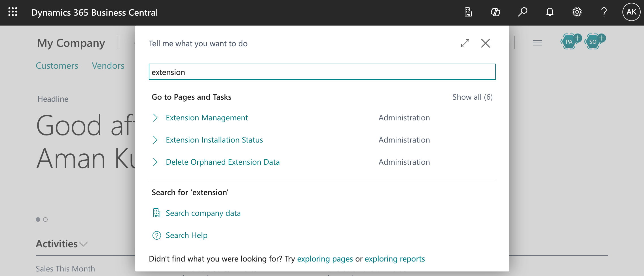
Task: Click the Dynamics 365 Business Central title
Action: click(94, 12)
